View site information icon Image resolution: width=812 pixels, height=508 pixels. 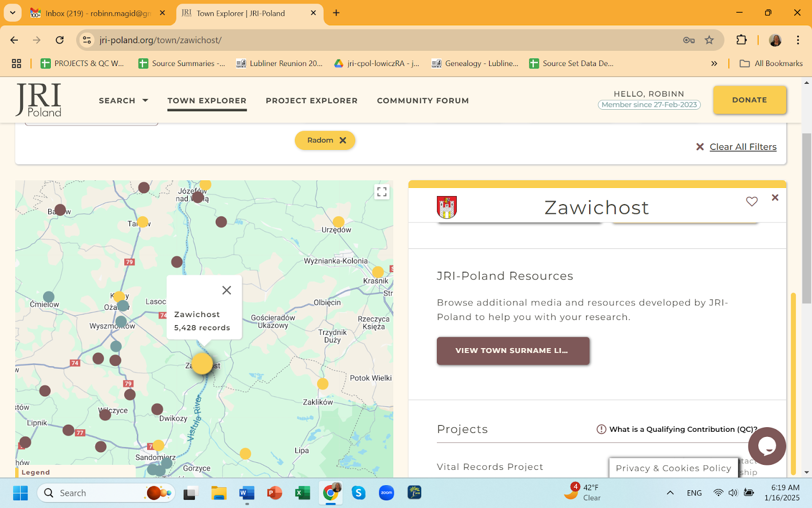point(87,40)
